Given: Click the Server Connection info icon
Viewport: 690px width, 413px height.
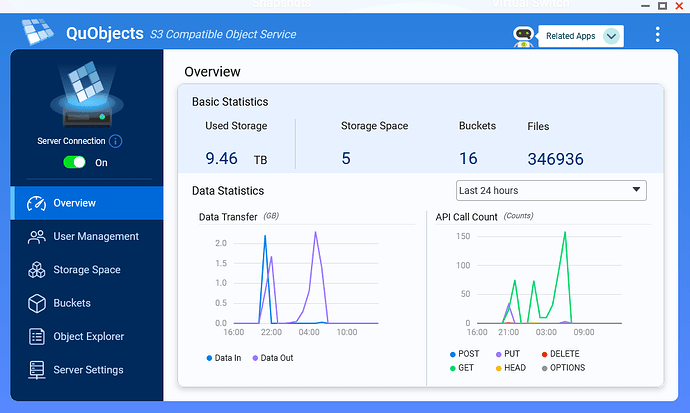Looking at the screenshot, I should click(116, 142).
